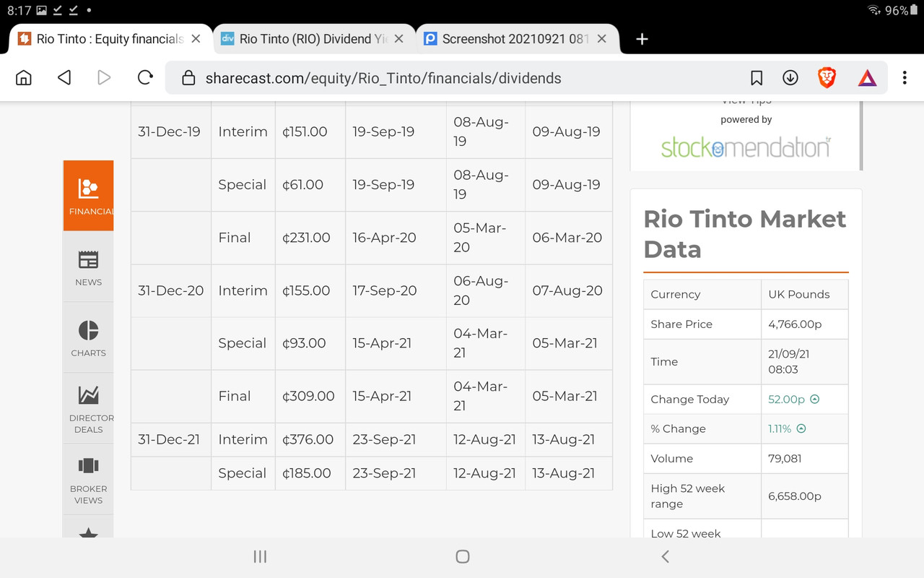Open Financials sidebar section
This screenshot has height=578, width=924.
pos(89,196)
